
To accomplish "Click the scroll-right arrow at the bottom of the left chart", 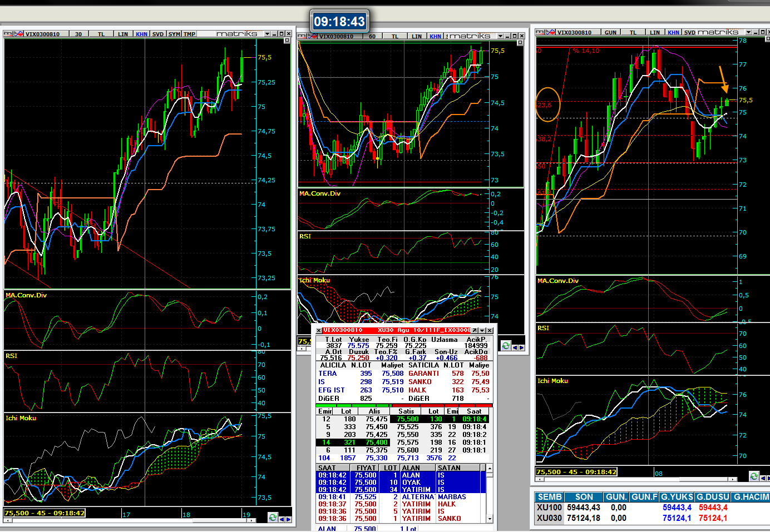I will 288,519.
